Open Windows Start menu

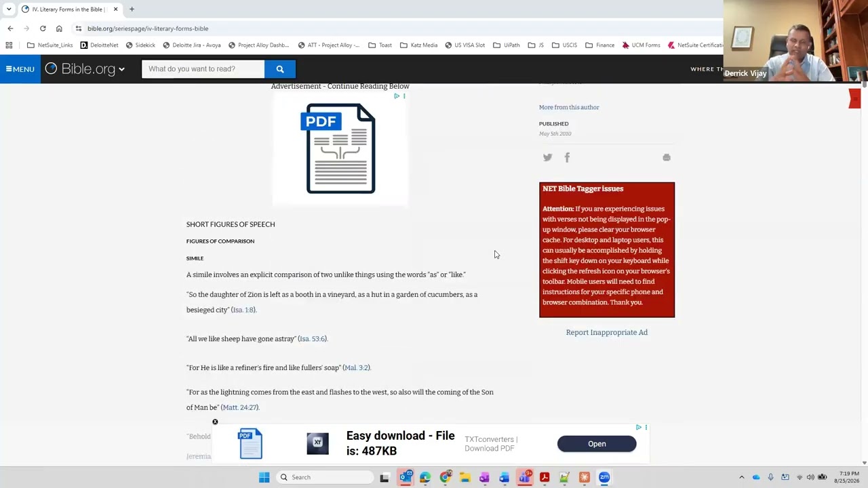(x=264, y=477)
